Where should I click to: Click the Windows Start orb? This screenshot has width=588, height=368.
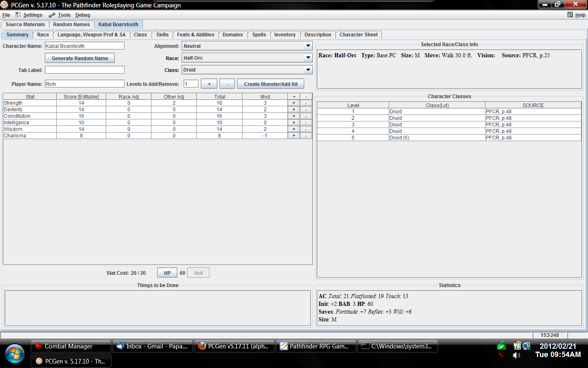click(15, 353)
